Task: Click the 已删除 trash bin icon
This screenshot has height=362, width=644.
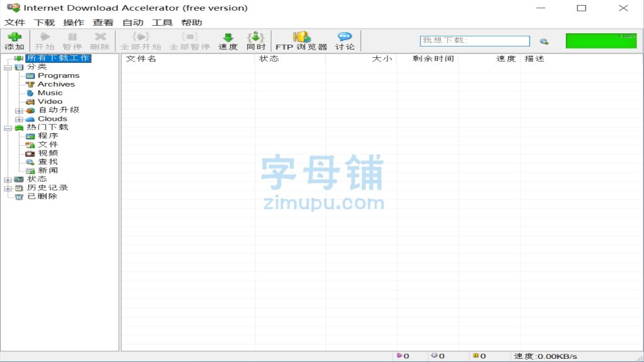Action: point(19,197)
